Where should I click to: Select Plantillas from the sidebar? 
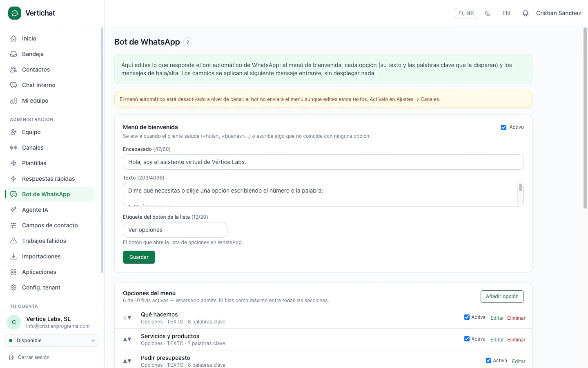pos(50,163)
